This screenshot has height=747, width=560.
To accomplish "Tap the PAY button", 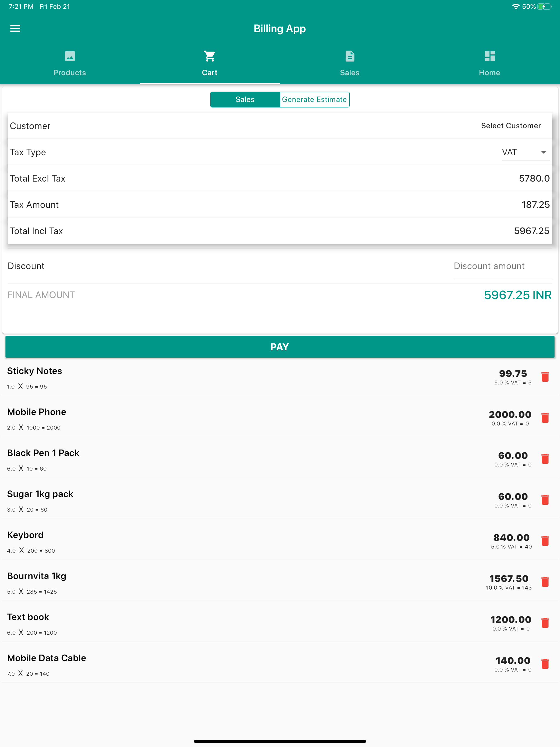I will click(x=280, y=347).
